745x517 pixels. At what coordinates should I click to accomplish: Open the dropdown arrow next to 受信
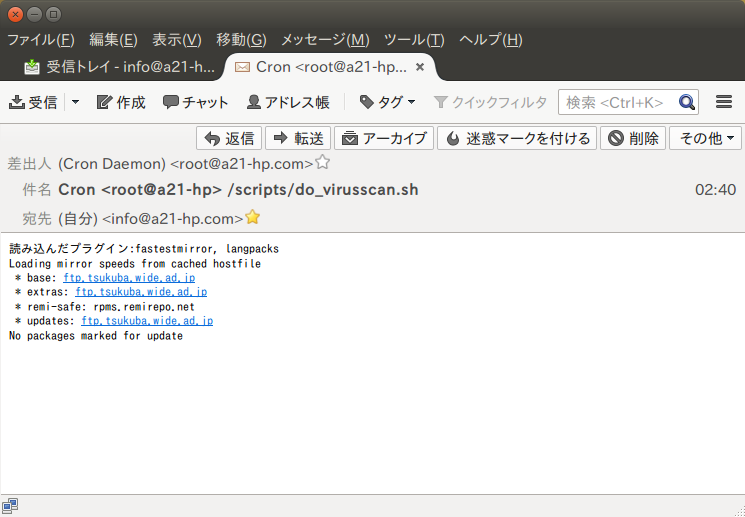(x=75, y=102)
